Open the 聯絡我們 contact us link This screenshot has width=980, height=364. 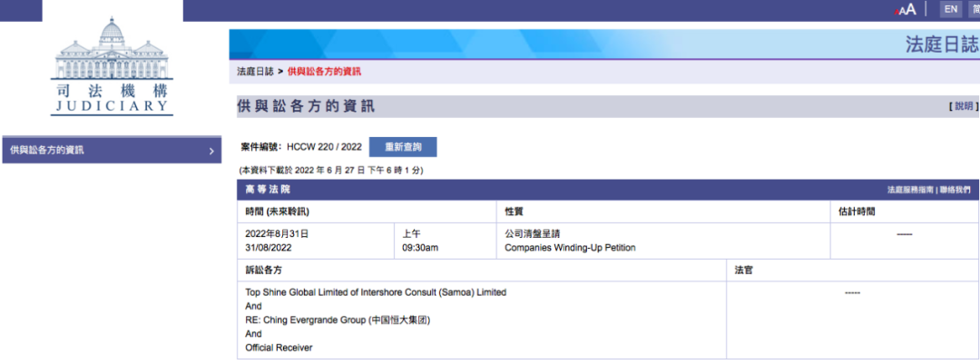coord(955,190)
